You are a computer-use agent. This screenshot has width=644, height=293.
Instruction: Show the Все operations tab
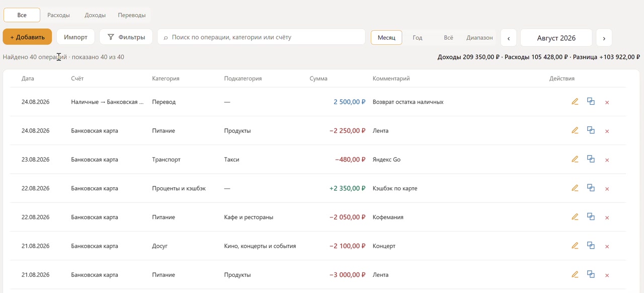click(x=22, y=15)
